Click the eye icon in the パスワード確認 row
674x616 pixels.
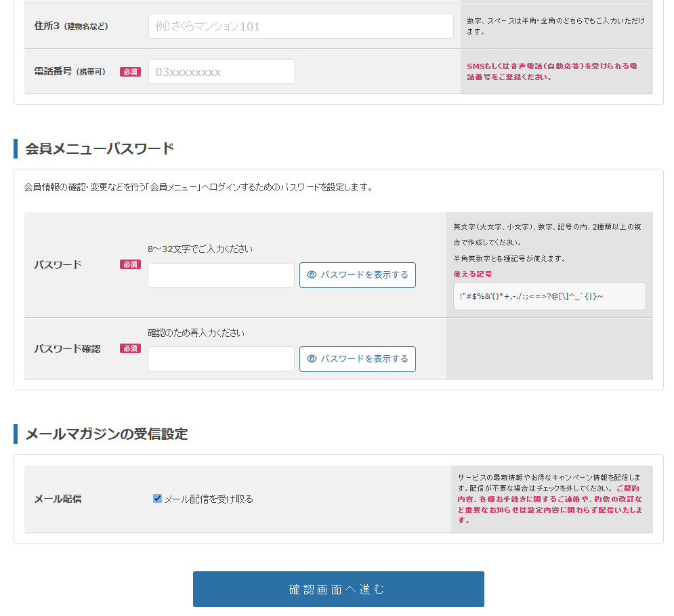(312, 359)
